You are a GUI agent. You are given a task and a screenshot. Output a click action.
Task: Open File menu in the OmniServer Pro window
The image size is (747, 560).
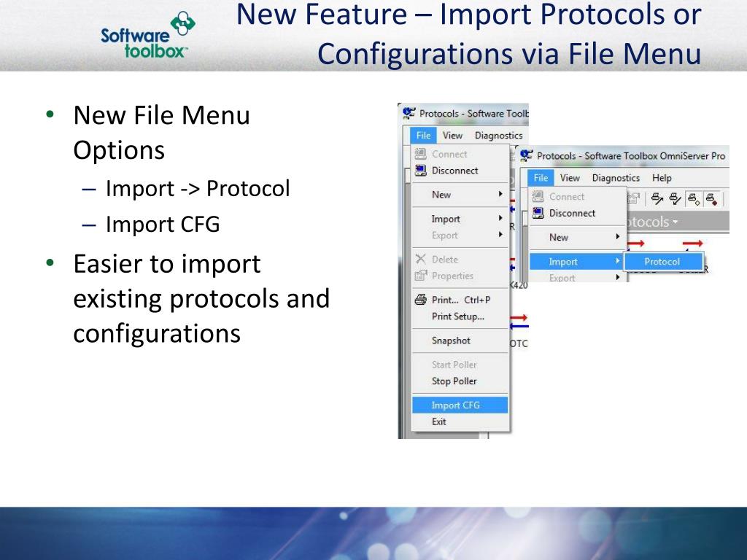click(541, 178)
